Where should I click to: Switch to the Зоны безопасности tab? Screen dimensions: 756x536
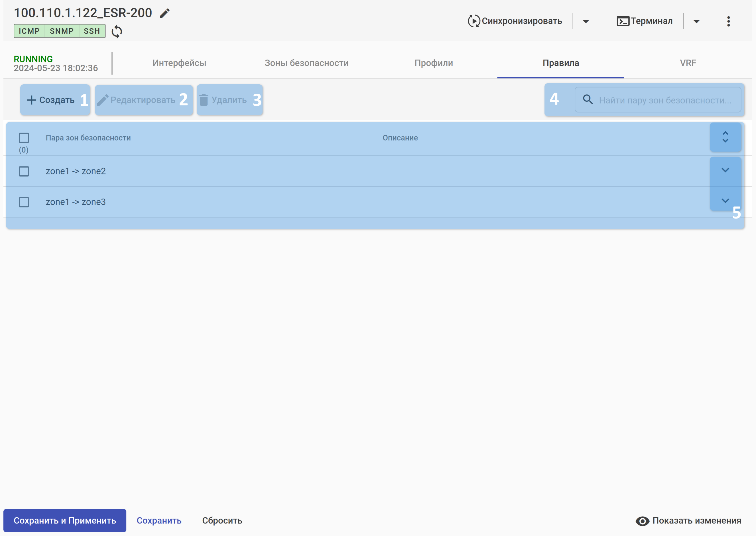pyautogui.click(x=306, y=63)
